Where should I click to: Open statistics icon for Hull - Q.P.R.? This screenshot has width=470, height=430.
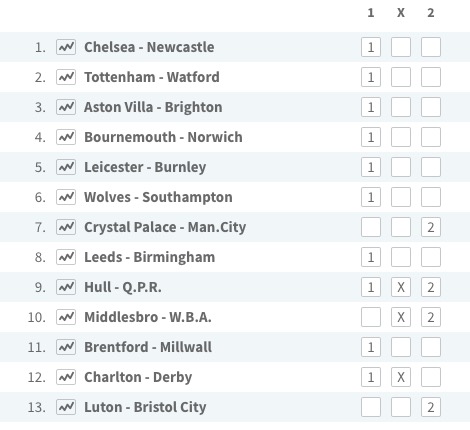(66, 287)
